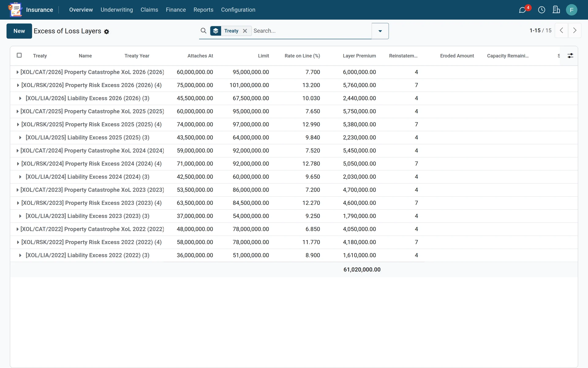Click the search magnifier icon
The image size is (588, 368).
click(x=203, y=31)
